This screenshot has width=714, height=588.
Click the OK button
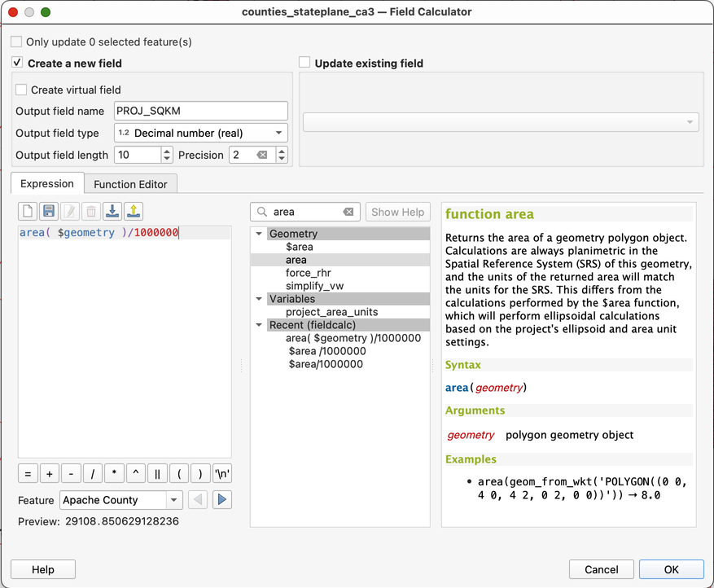click(671, 570)
